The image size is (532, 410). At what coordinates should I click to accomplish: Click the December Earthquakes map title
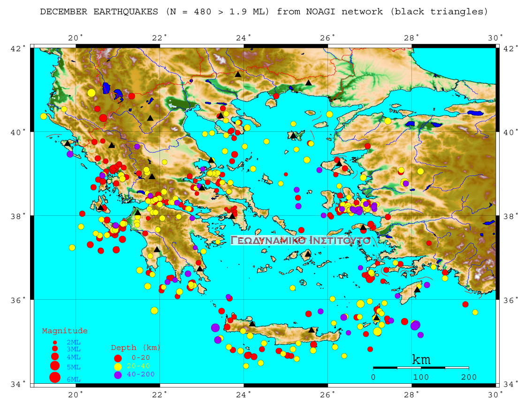[x=264, y=12]
